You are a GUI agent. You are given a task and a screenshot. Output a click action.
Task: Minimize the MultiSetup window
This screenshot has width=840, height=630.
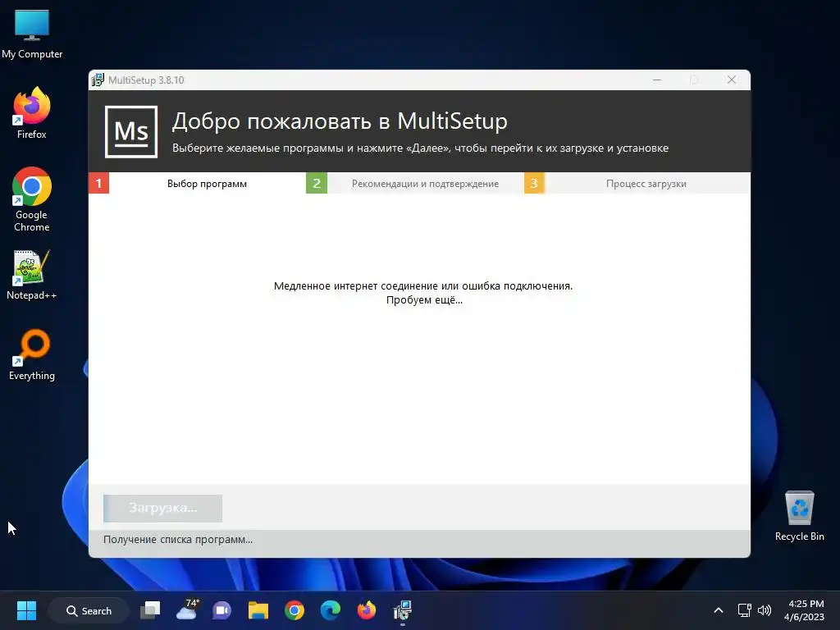(x=657, y=80)
